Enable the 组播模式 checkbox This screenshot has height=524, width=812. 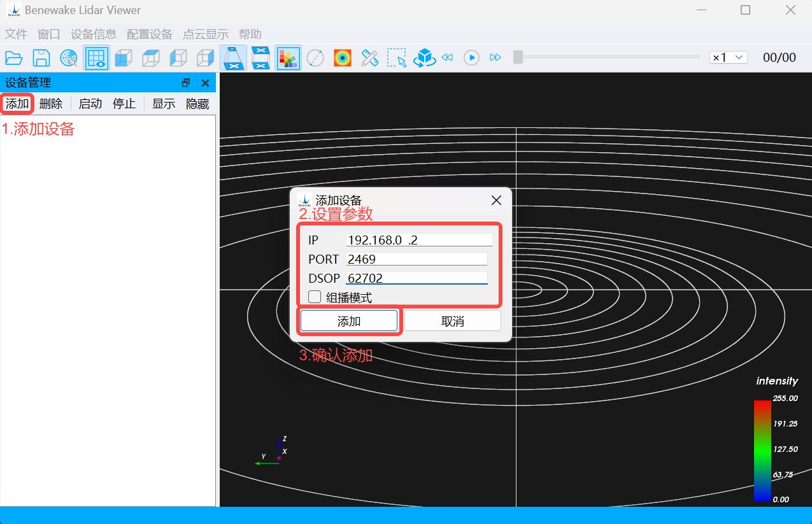[x=315, y=297]
